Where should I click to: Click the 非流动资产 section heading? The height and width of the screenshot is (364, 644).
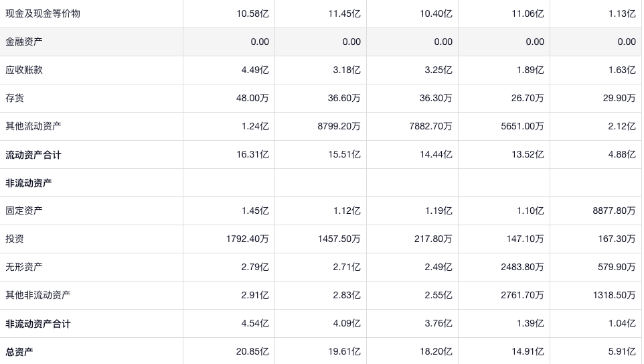pyautogui.click(x=29, y=183)
